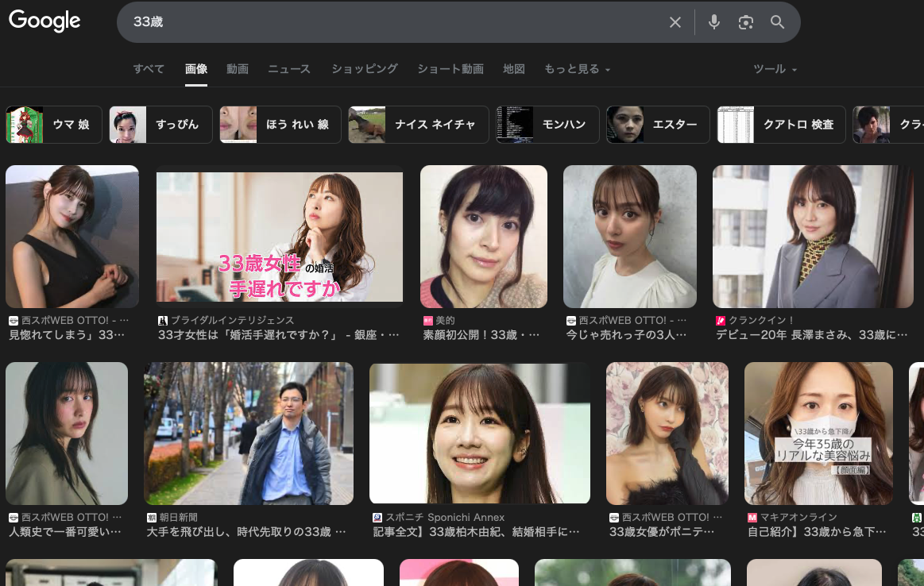Open the 33才女性は「婚活手遅れですか？」 link
Image resolution: width=924 pixels, height=586 pixels.
(x=278, y=335)
